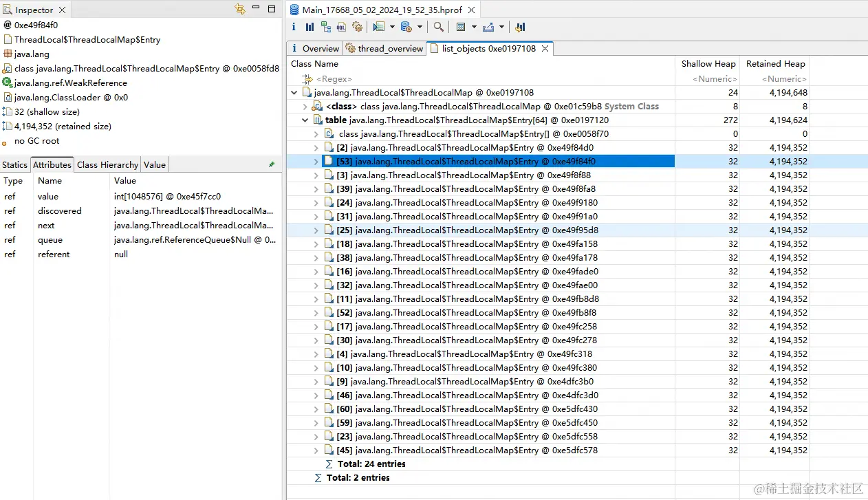The image size is (868, 500).
Task: Click the Inspector Name column header
Action: pos(72,180)
